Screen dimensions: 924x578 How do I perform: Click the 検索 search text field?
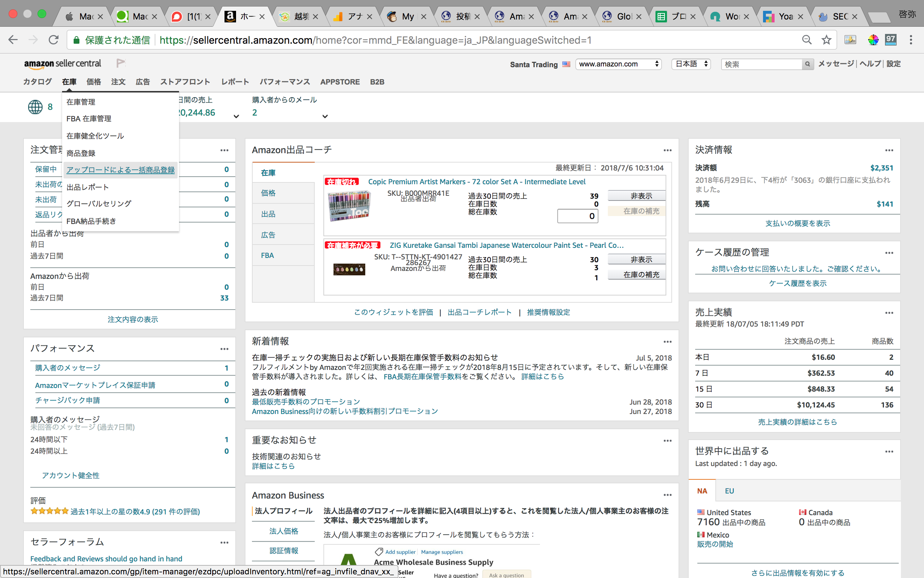pos(762,64)
